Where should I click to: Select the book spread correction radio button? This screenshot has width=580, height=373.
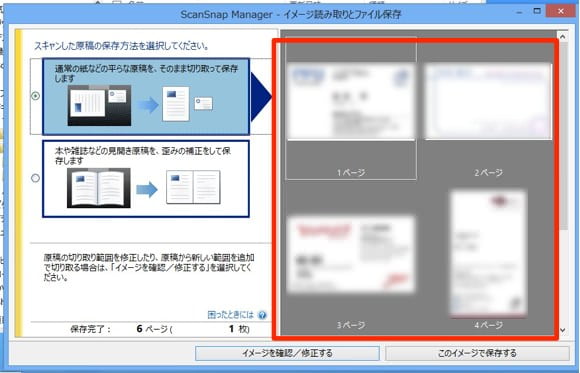coord(36,178)
